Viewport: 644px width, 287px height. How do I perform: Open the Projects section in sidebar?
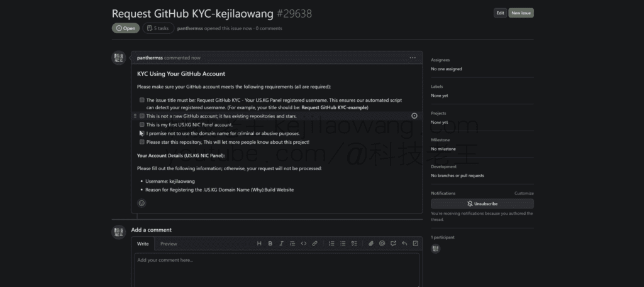(438, 113)
